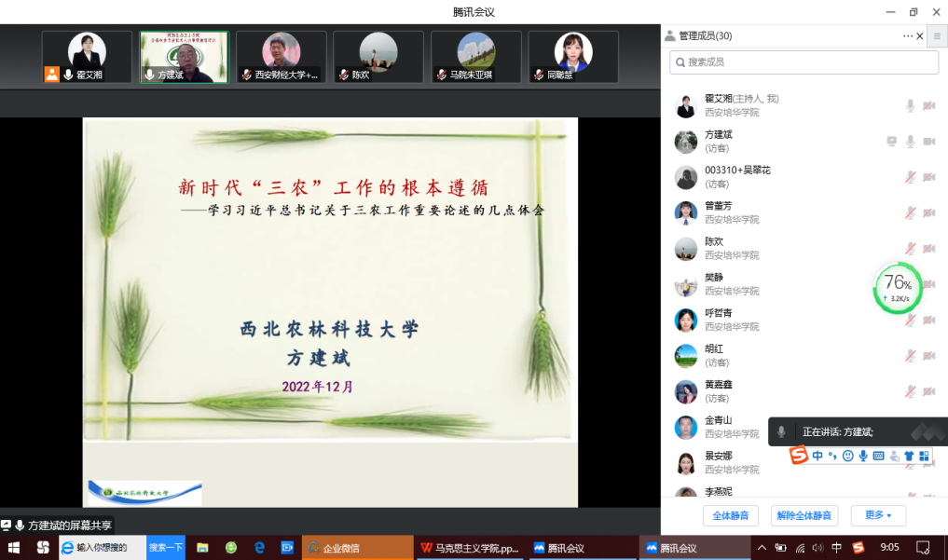Screen dimensions: 948x560
Task: Unmute 曾蕾芳's microphone in member list
Action: (x=910, y=212)
